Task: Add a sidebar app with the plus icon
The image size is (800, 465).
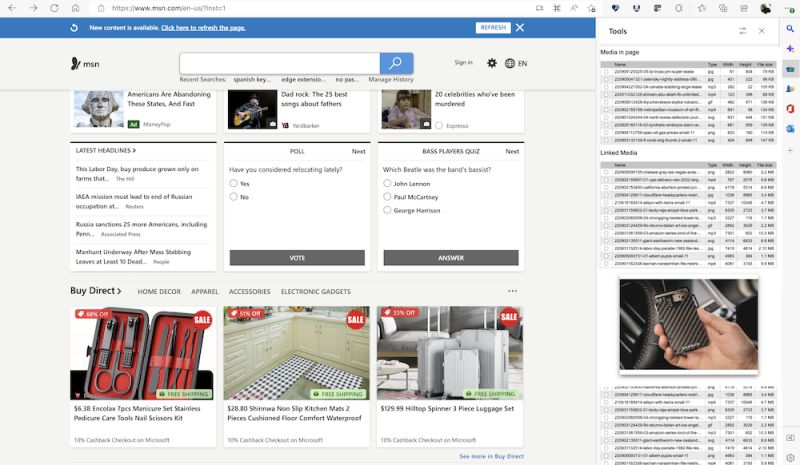Action: point(790,150)
